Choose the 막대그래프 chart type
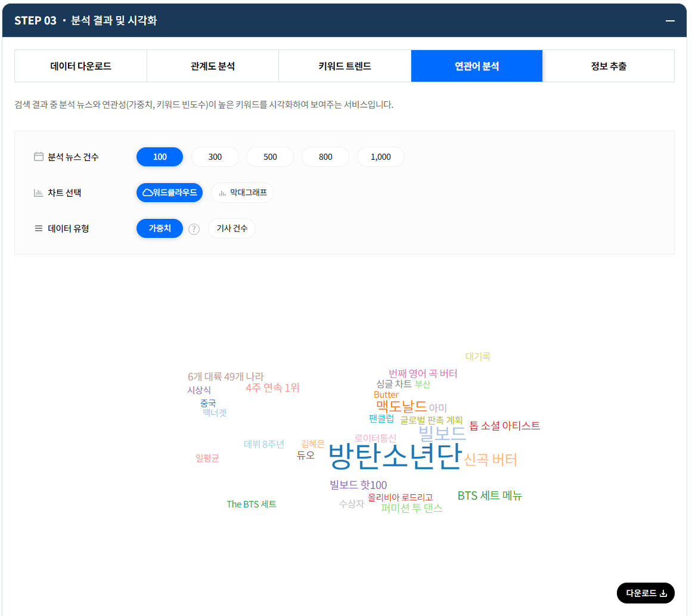692x616 pixels. point(242,193)
